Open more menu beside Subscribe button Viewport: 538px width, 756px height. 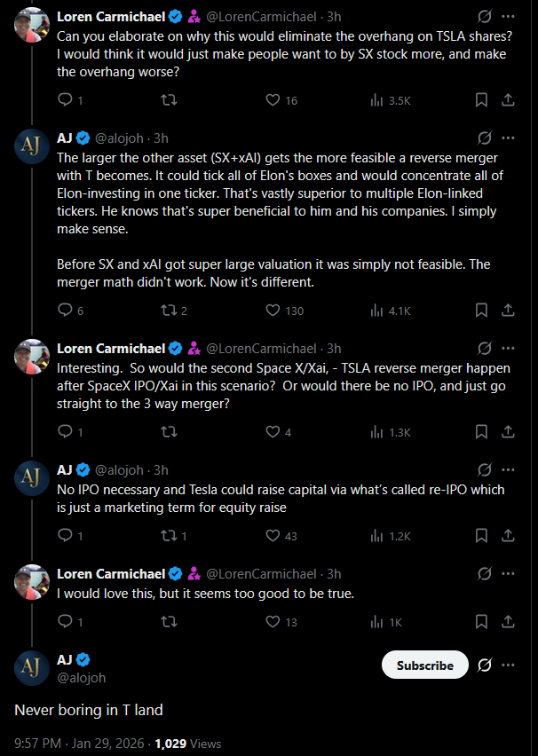(508, 665)
